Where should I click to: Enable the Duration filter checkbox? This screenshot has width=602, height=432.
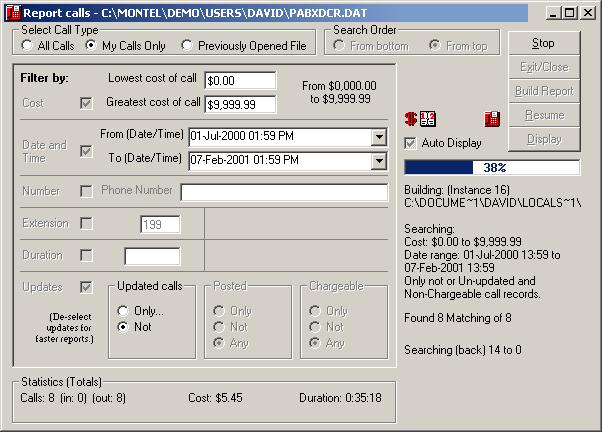[86, 255]
